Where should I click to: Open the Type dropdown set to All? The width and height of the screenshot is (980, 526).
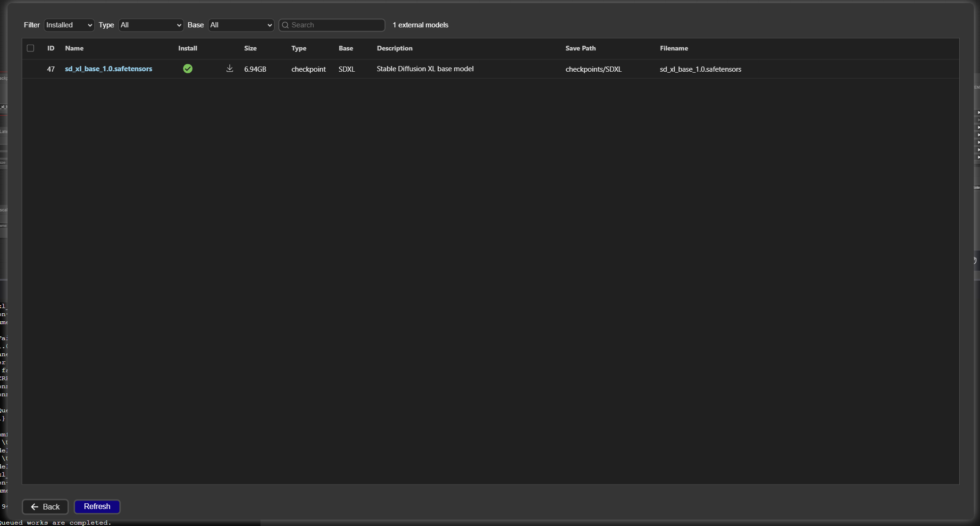(x=151, y=25)
